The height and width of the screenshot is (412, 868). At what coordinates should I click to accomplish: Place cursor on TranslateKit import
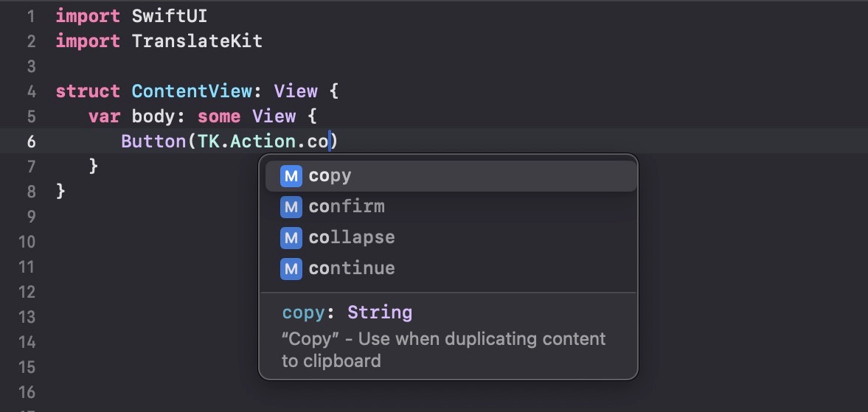coord(197,41)
